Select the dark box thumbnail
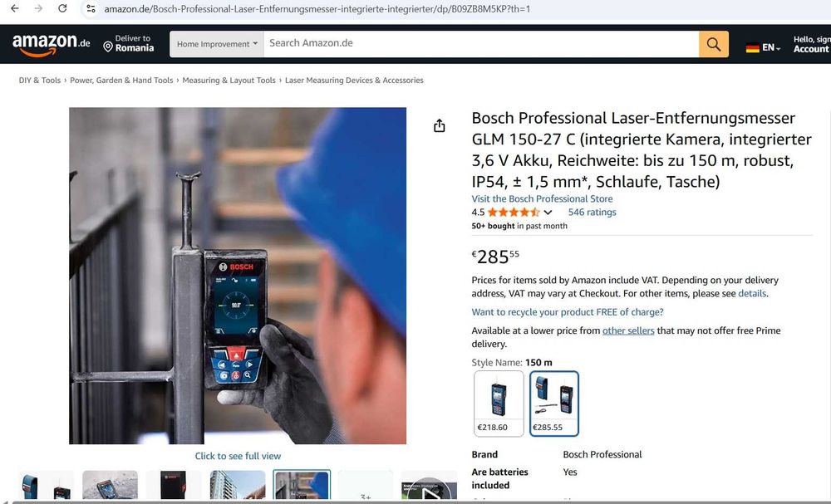The image size is (831, 504). coord(174,486)
